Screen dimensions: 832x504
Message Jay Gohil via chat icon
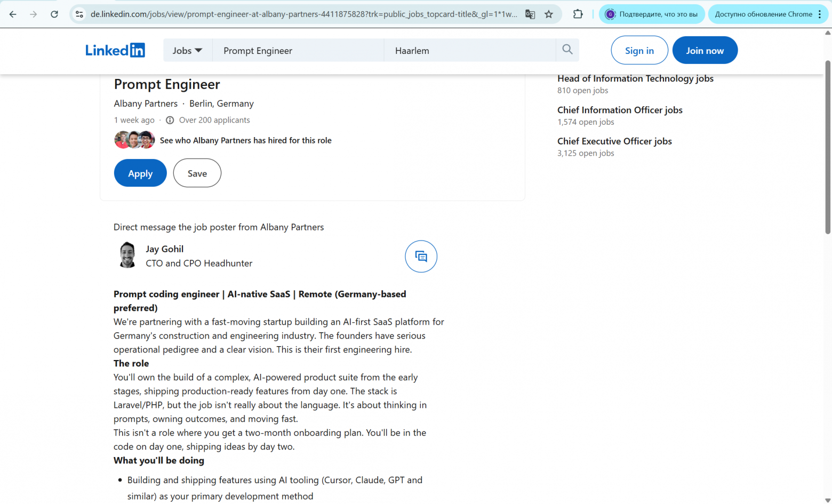(x=421, y=257)
